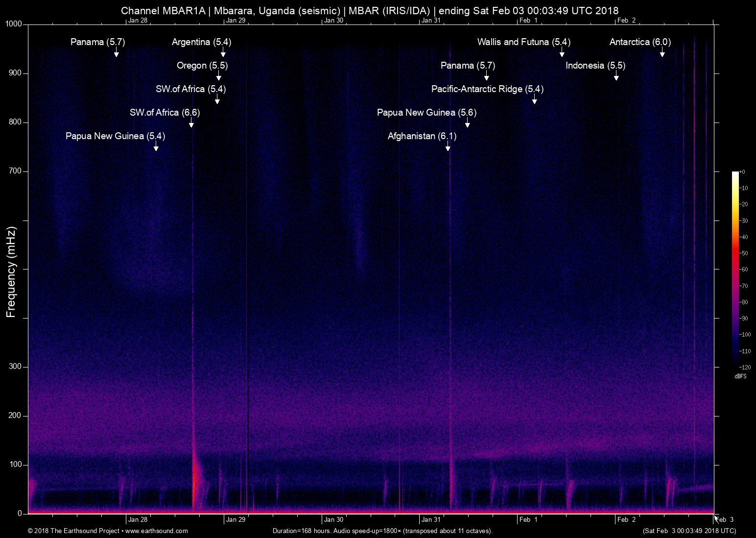The width and height of the screenshot is (756, 538).
Task: Select the 1000 frequency tick label
Action: point(14,24)
